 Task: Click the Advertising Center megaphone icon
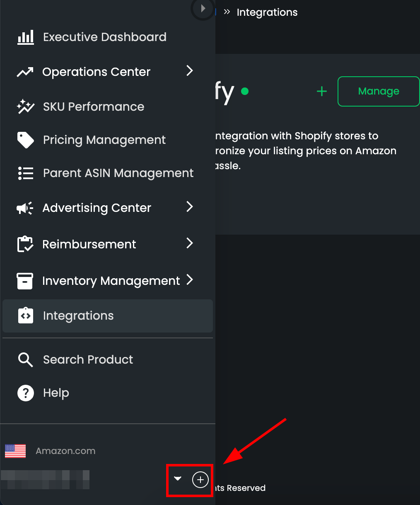25,208
